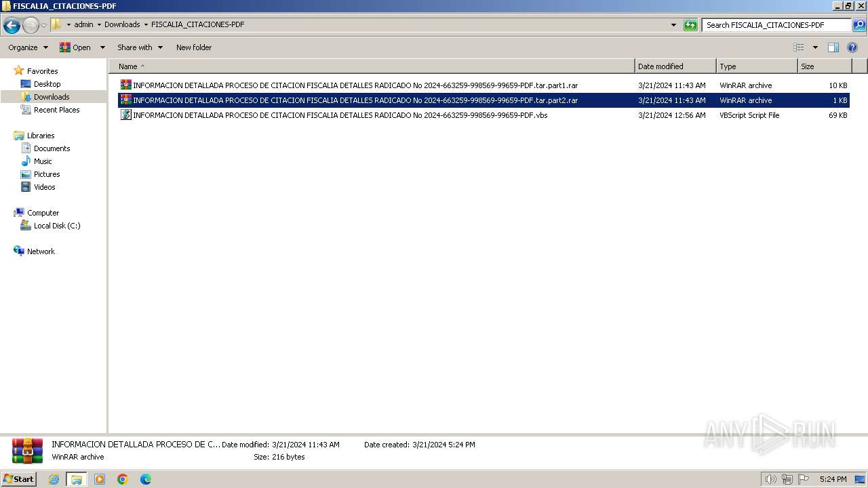Open Recent Places in Favorites
Viewport: 868px width, 488px height.
point(56,110)
